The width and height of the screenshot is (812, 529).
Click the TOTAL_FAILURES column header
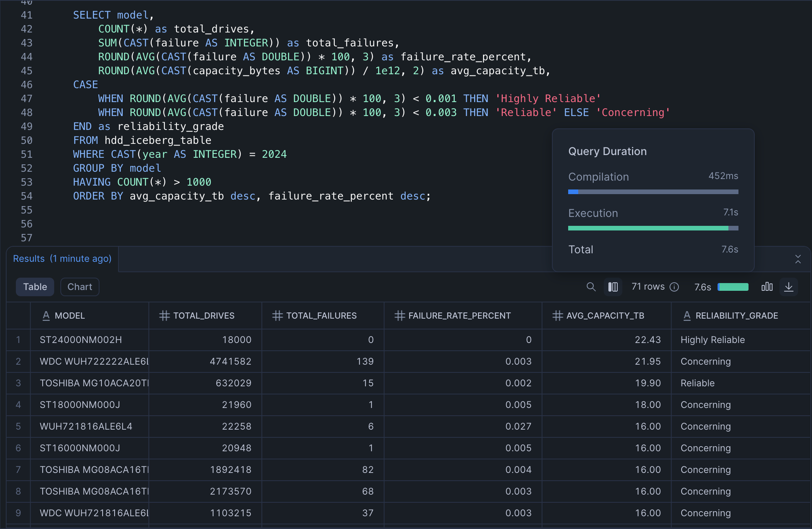pyautogui.click(x=321, y=316)
